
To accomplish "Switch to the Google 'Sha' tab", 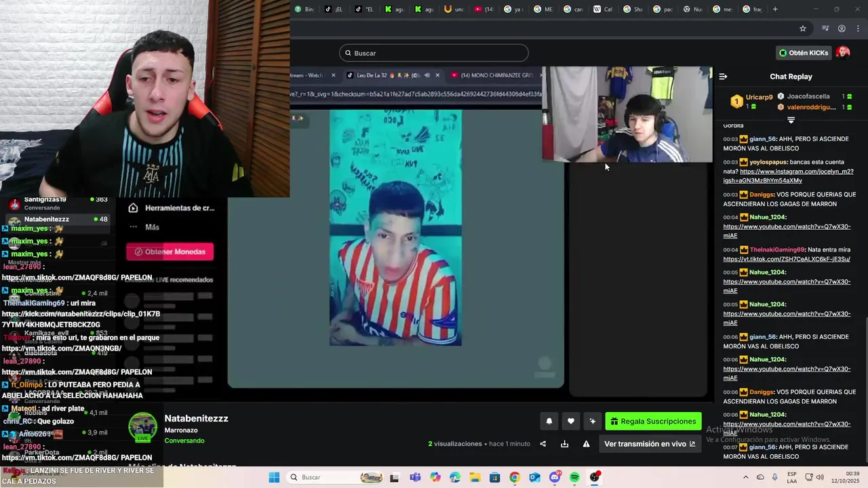I will point(633,9).
